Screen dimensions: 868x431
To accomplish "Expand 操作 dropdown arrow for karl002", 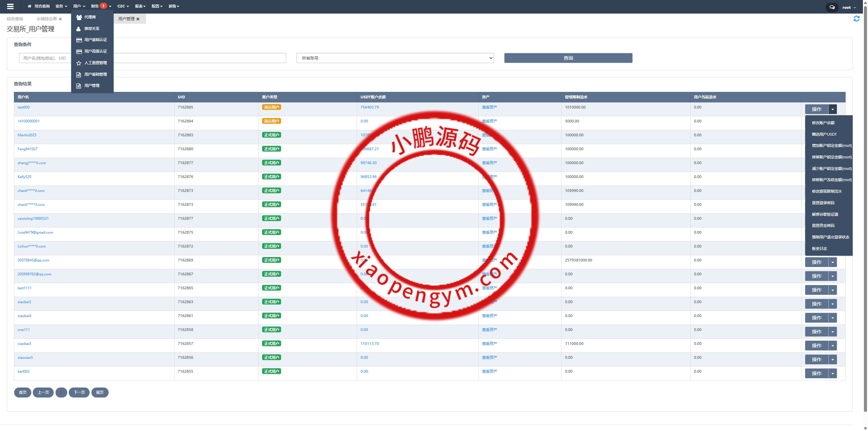I will 832,373.
